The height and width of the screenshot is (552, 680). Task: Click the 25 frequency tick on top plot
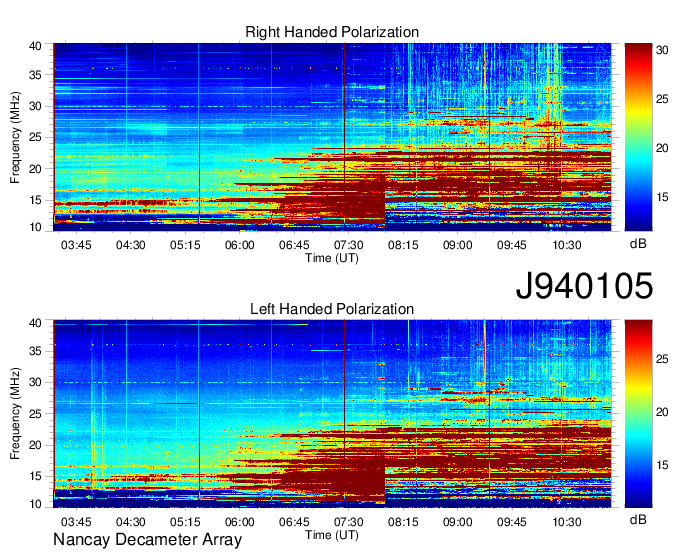35,138
